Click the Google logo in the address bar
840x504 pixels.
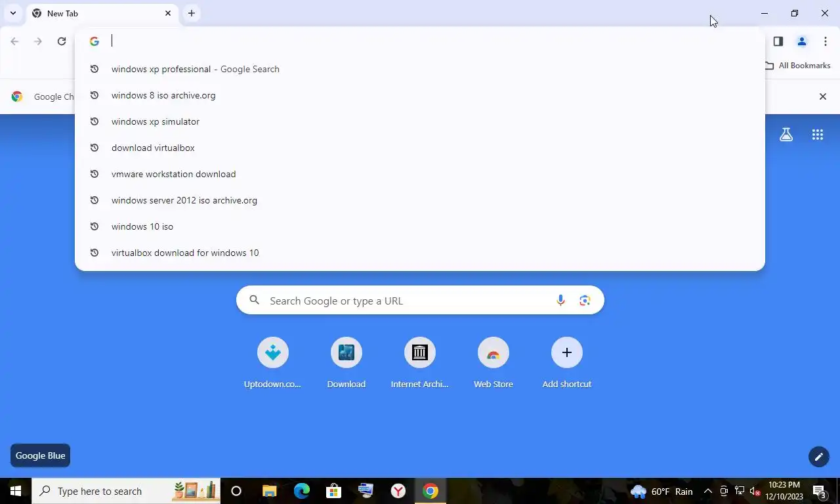(x=94, y=41)
